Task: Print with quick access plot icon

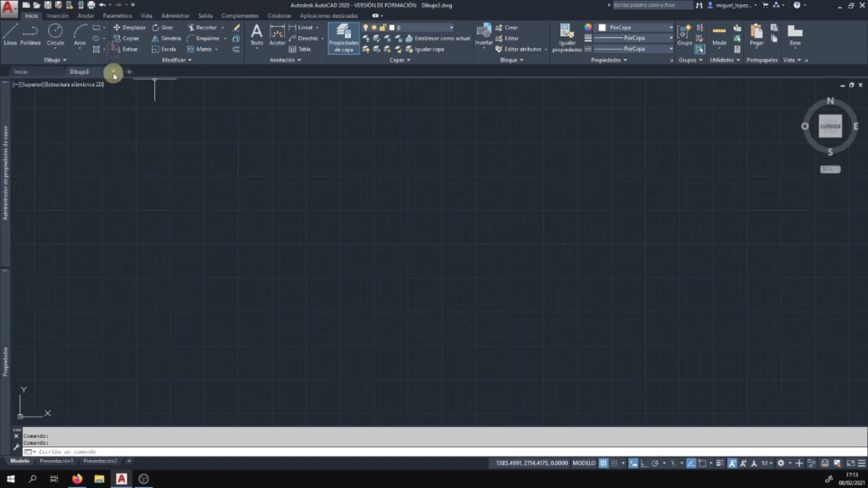Action: point(91,5)
